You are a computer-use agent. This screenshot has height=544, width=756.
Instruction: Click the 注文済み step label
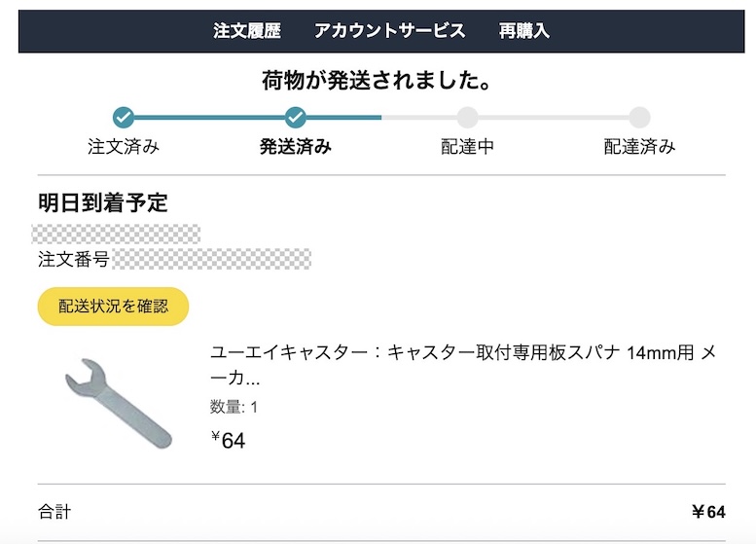(124, 147)
